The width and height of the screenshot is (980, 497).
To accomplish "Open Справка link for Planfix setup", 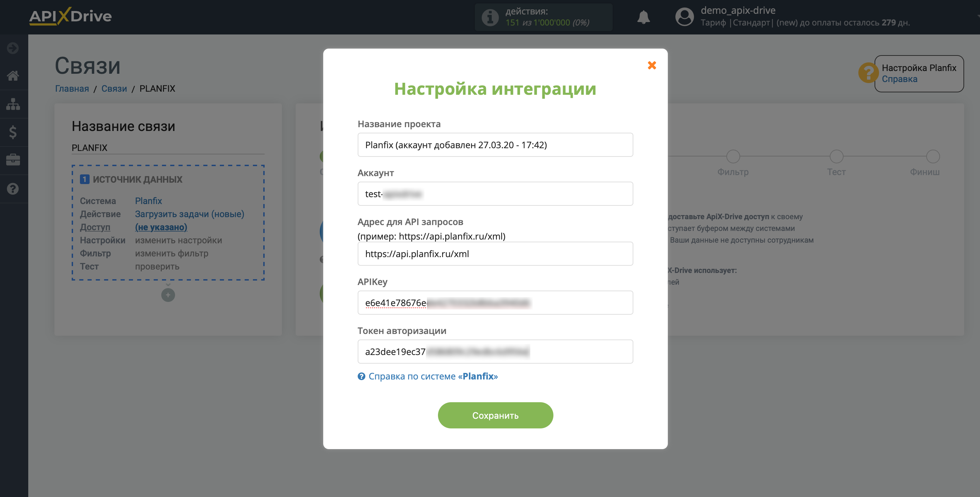I will [x=899, y=79].
